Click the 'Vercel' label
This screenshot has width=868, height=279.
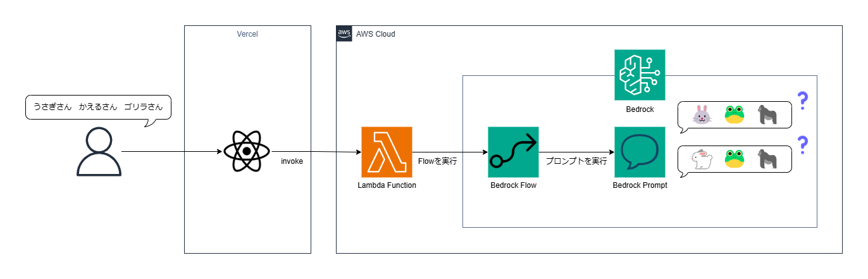(x=247, y=34)
